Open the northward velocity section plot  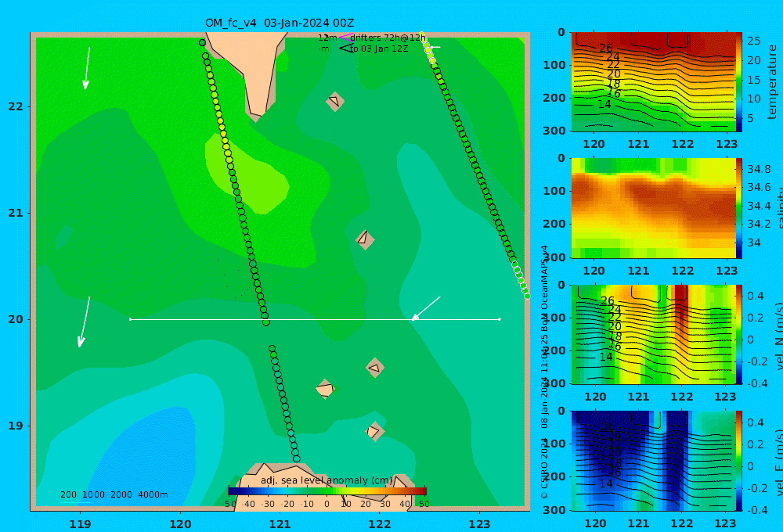click(653, 334)
